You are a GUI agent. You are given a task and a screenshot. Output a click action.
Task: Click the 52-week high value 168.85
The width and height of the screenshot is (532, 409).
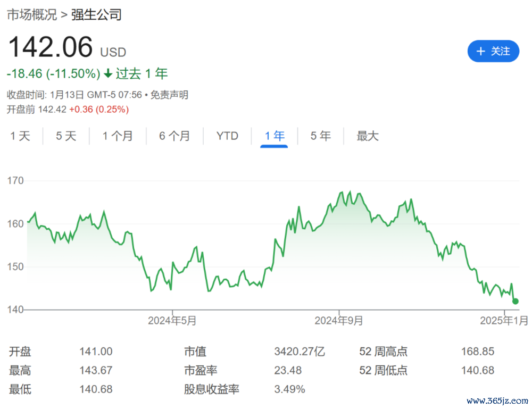(477, 352)
